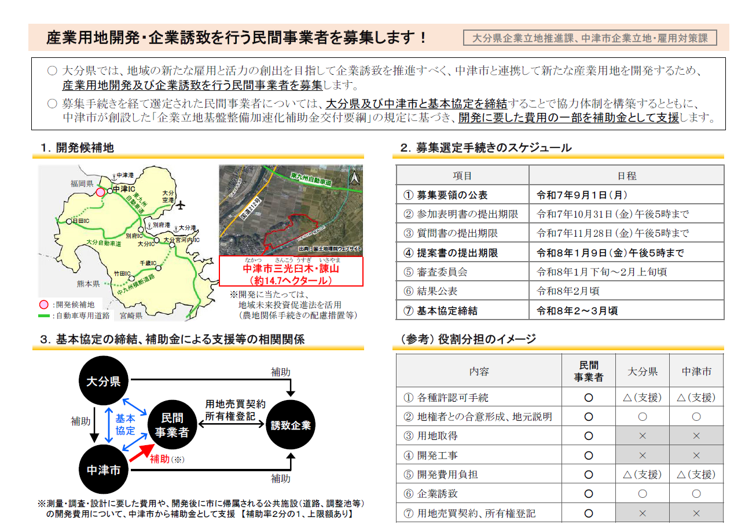This screenshot has height=532, width=756.
Task: Click 用地売買契約 所有権登記 label in diagram
Action: pos(235,409)
